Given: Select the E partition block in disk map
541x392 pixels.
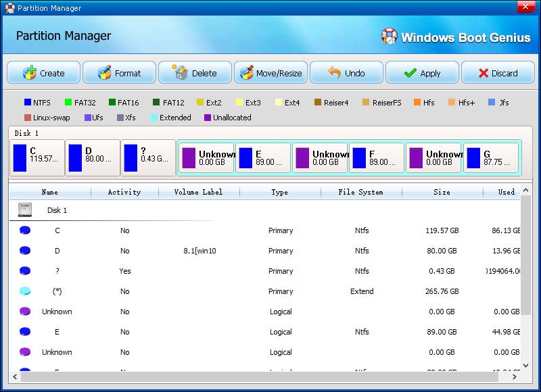Looking at the screenshot, I should tap(264, 158).
